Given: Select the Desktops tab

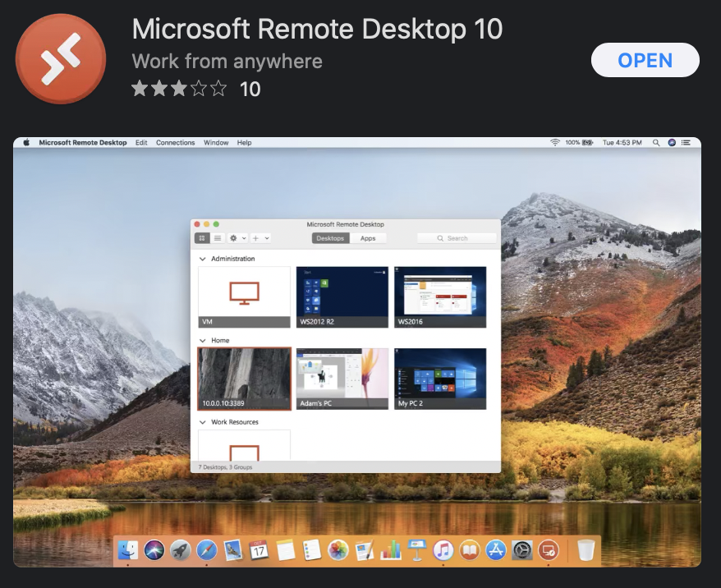Looking at the screenshot, I should point(330,238).
